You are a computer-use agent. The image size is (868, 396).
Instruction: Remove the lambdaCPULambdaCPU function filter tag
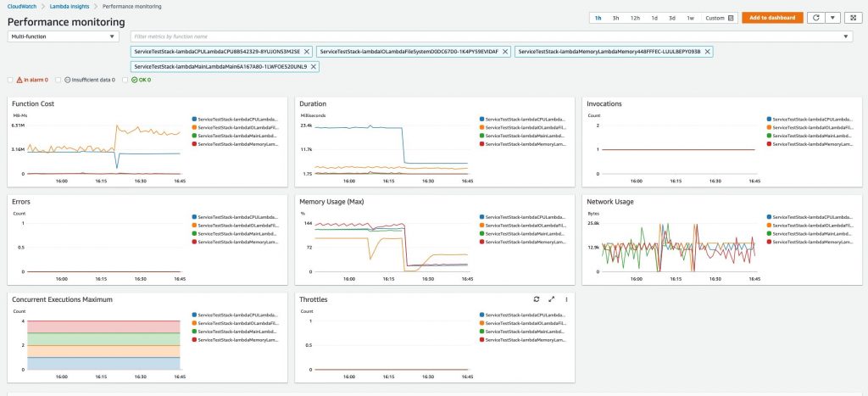[x=307, y=52]
